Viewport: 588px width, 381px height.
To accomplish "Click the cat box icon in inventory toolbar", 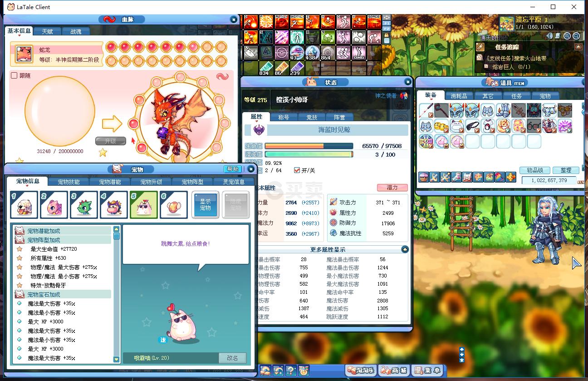I will pyautogui.click(x=467, y=178).
